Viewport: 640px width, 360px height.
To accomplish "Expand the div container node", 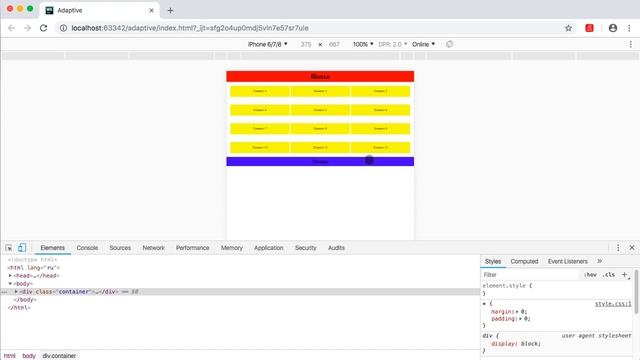I will point(16,291).
